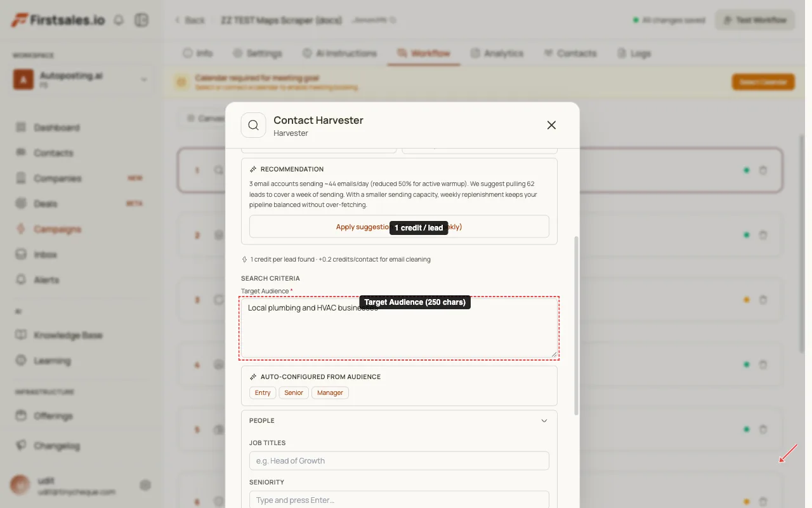
Task: Select the Entry seniority tag
Action: coord(263,392)
